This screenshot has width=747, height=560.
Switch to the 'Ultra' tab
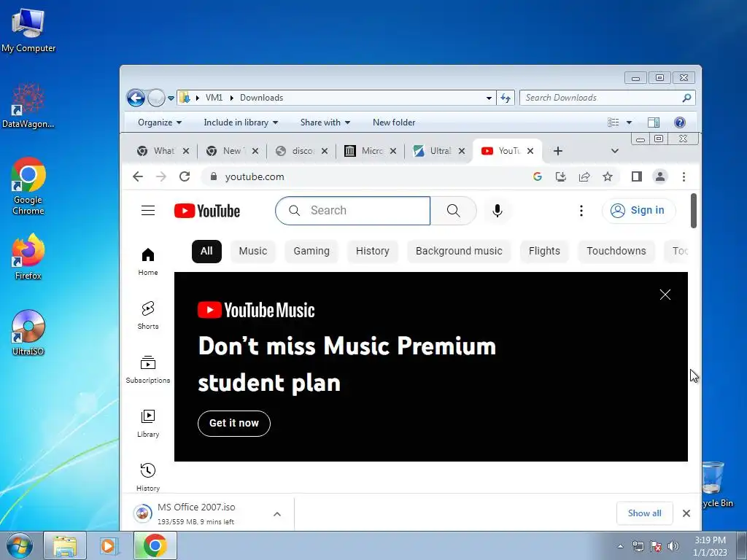[439, 151]
